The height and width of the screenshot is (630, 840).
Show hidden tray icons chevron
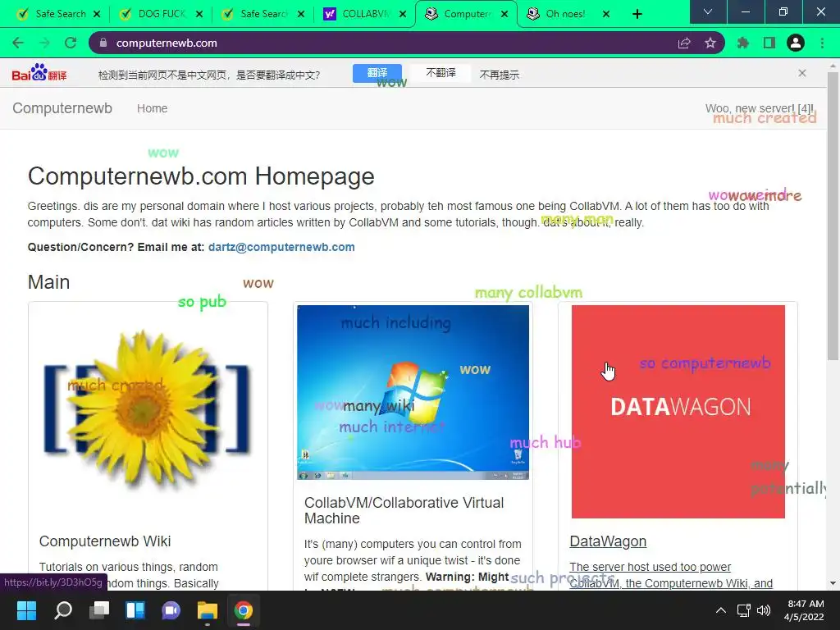point(721,610)
